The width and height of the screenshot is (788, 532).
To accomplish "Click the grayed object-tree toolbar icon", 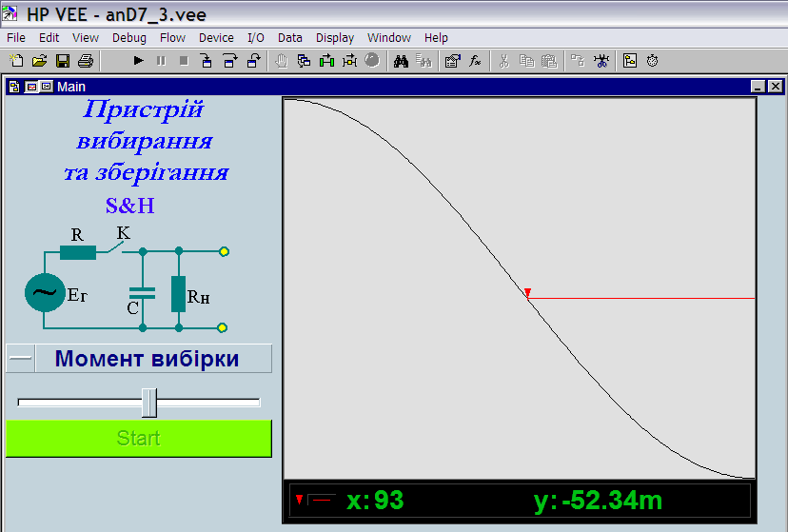I will [x=578, y=61].
